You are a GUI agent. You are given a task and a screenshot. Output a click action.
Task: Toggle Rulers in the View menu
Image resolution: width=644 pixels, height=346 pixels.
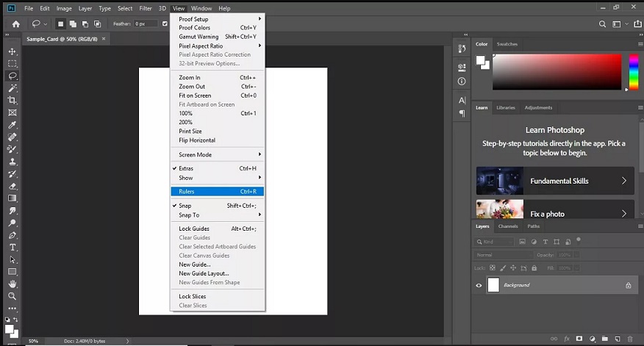pos(218,191)
